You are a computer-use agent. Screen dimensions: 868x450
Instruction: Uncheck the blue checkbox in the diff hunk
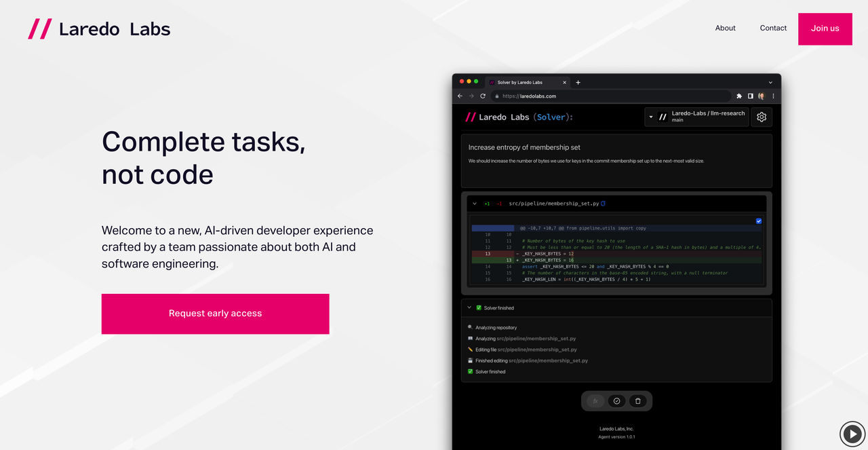[759, 221]
